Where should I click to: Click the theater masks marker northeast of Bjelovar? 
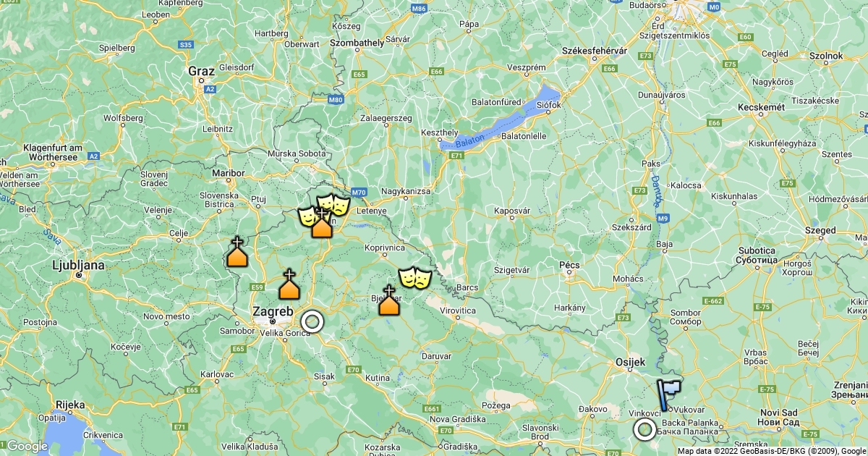point(415,277)
